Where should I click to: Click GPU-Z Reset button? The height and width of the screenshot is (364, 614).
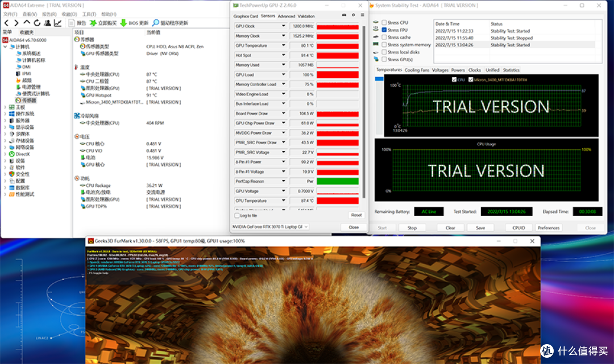tap(356, 215)
